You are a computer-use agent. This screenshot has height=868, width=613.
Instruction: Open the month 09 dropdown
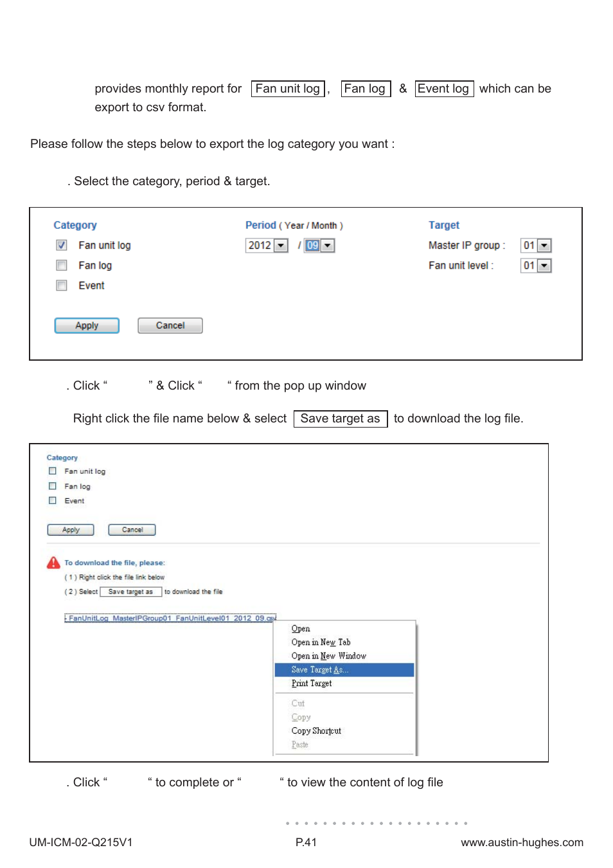(319, 245)
